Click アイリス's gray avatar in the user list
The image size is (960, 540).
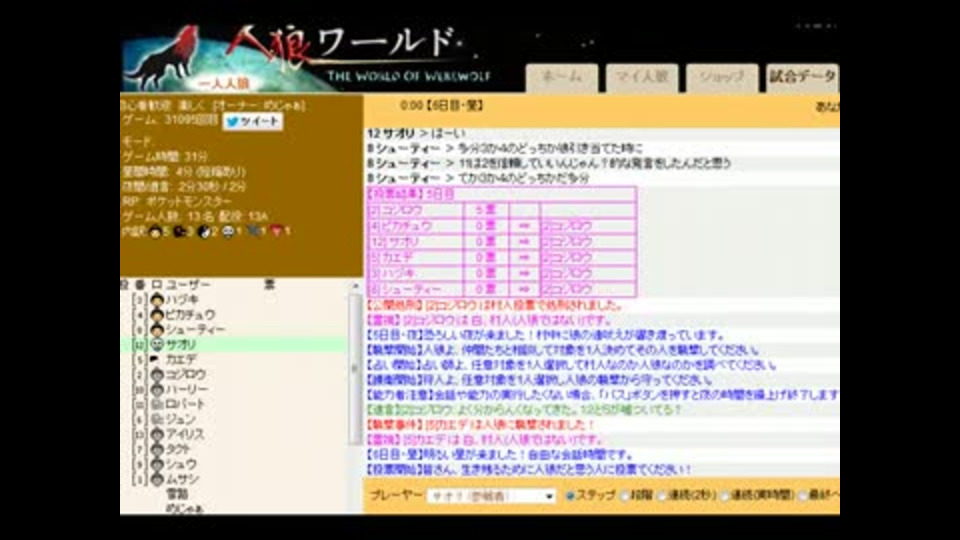(157, 434)
